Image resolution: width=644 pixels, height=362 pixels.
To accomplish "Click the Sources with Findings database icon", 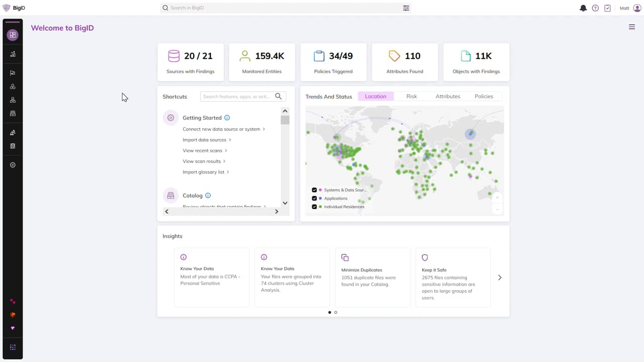I will click(x=174, y=56).
